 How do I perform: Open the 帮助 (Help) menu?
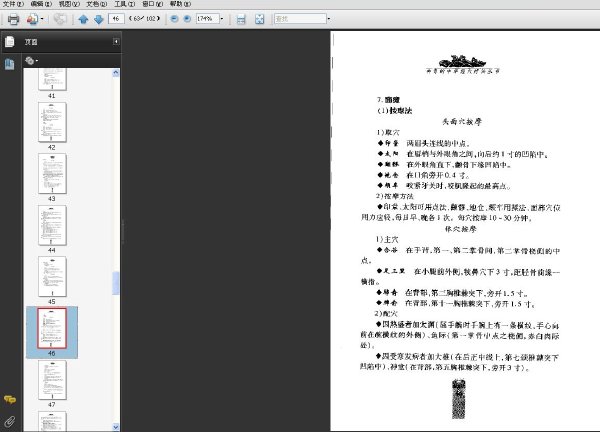click(180, 4)
